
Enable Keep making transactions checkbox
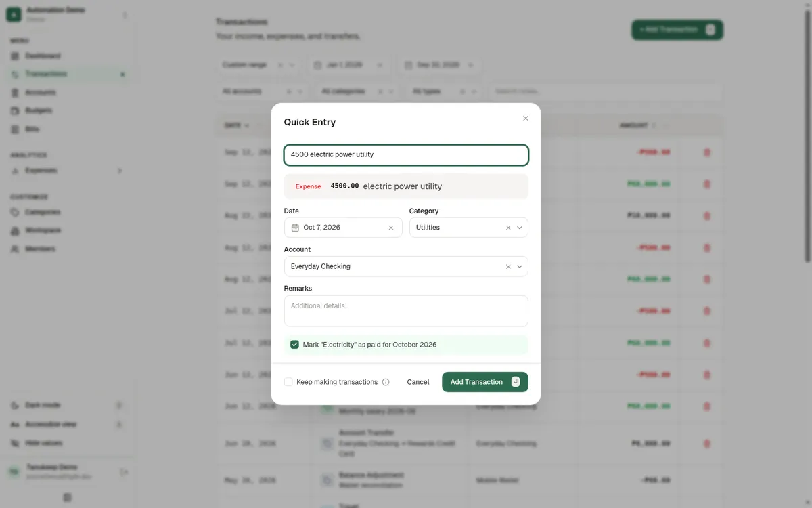coord(288,382)
